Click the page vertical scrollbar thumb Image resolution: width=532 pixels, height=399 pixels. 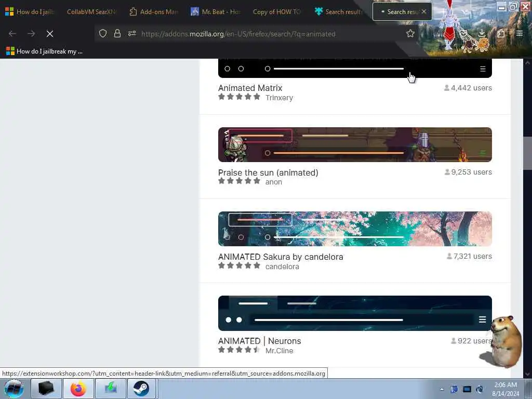click(527, 153)
